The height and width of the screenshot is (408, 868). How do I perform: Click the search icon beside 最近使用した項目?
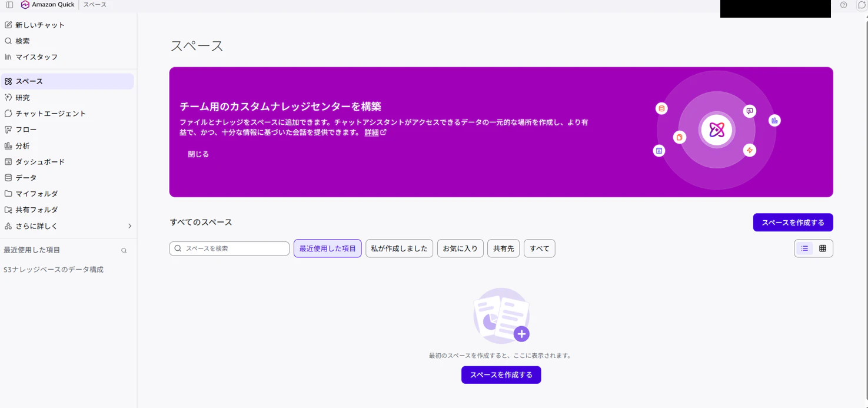(x=124, y=250)
